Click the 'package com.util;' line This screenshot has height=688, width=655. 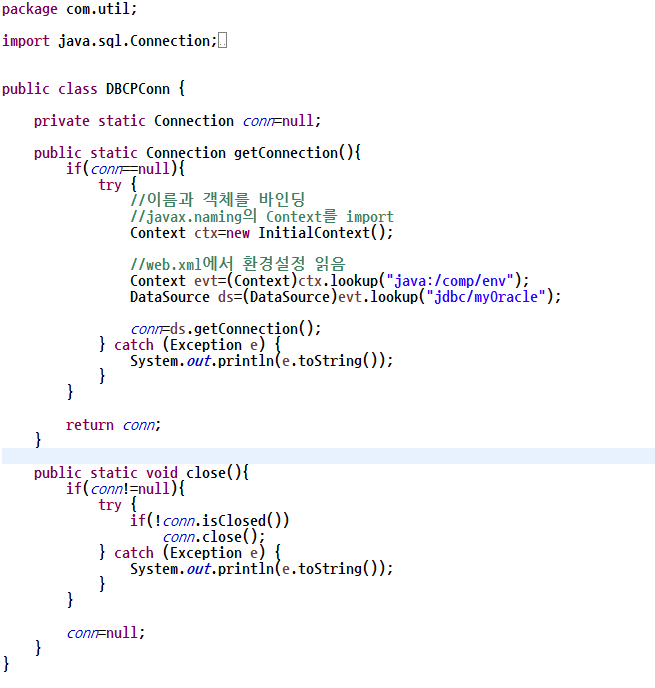click(69, 9)
